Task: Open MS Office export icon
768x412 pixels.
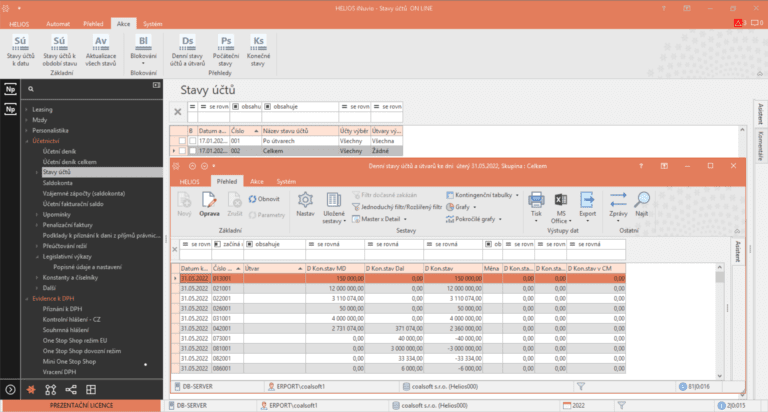Action: [x=561, y=208]
